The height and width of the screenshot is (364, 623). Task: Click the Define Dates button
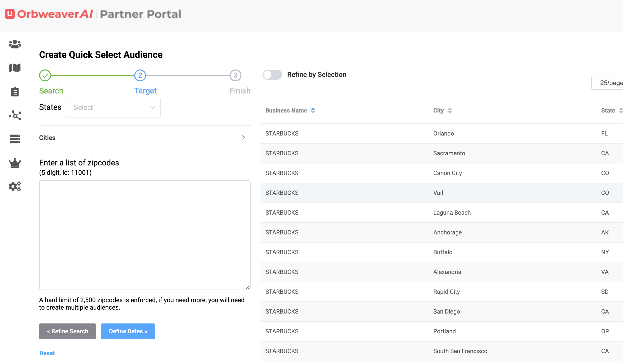(x=128, y=331)
